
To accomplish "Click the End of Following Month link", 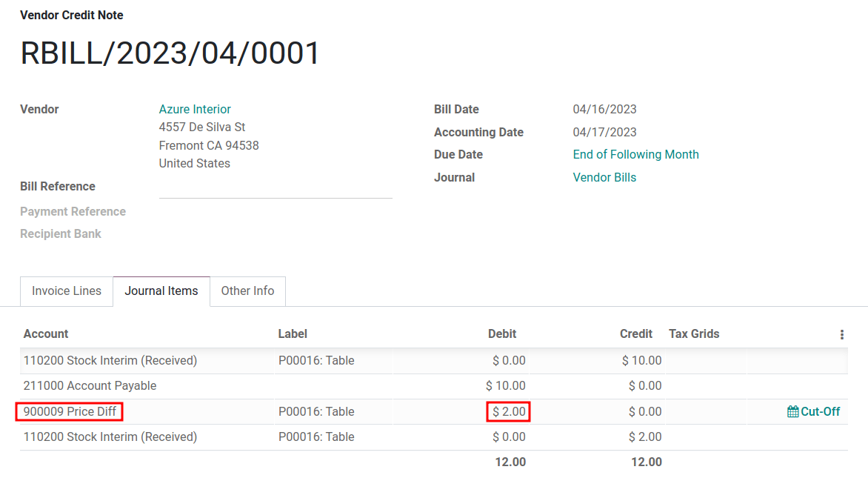I will pyautogui.click(x=635, y=155).
